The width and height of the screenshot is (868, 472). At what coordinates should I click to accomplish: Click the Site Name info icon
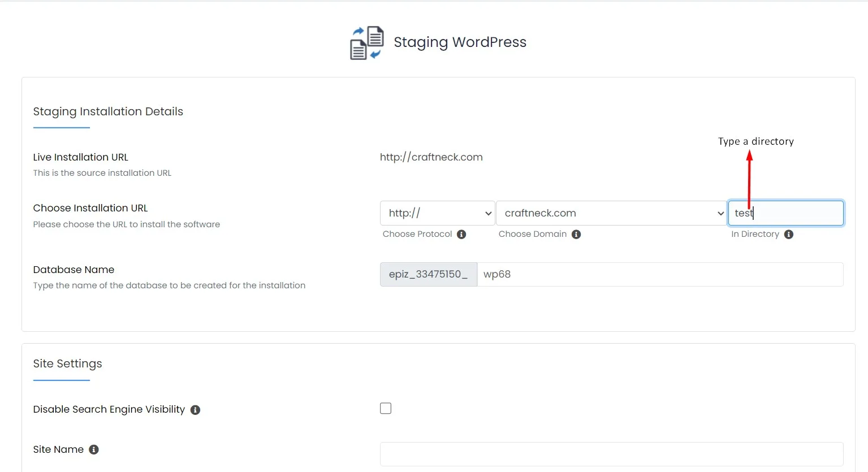pos(94,449)
